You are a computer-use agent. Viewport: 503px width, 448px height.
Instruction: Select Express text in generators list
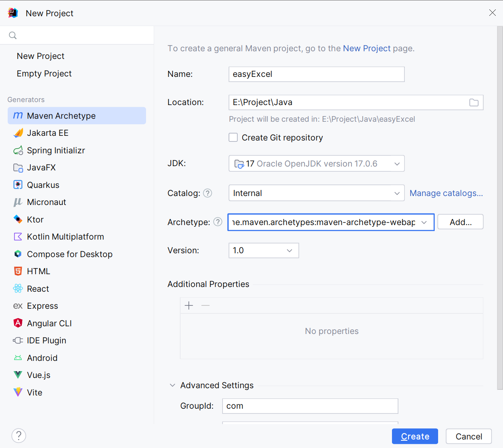42,306
